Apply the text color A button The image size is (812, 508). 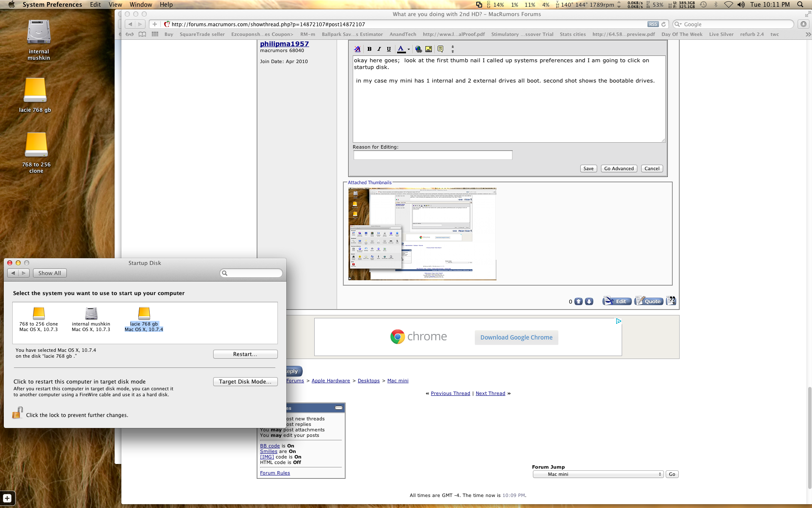coord(401,49)
